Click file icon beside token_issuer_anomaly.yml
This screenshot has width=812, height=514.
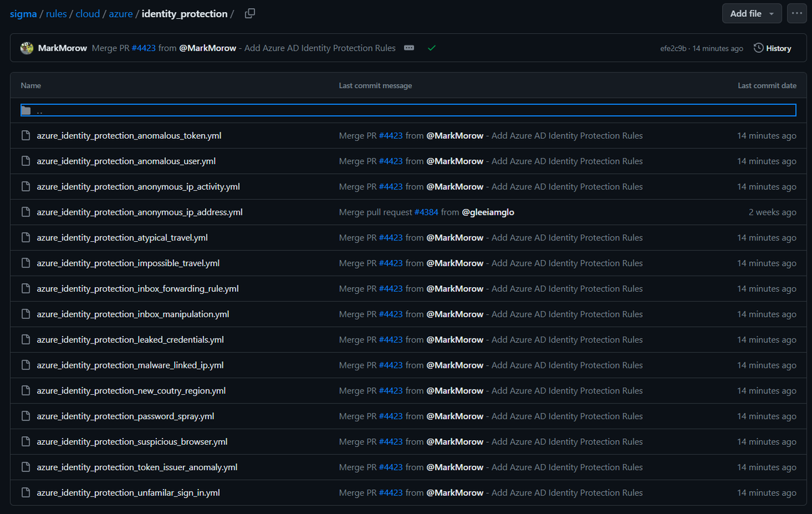click(26, 467)
